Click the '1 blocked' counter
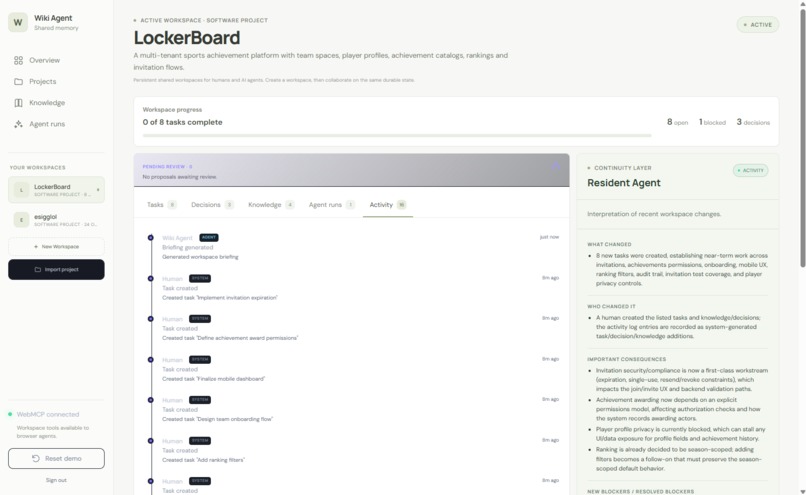The image size is (806, 495). 712,122
